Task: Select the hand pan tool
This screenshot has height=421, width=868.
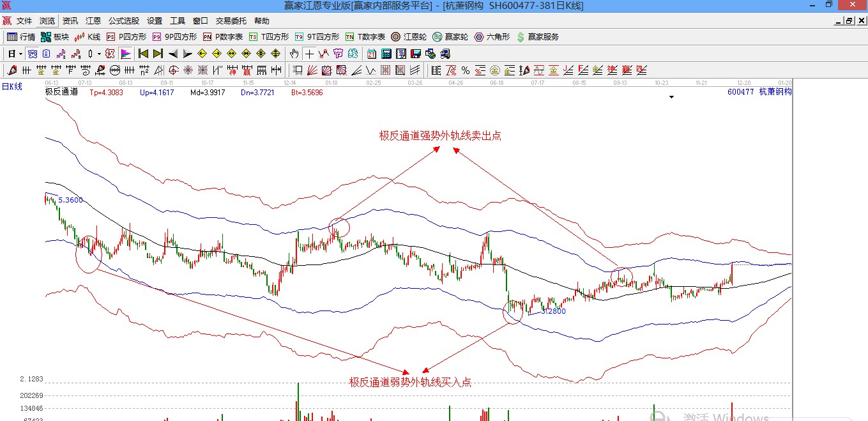Action: coord(294,54)
